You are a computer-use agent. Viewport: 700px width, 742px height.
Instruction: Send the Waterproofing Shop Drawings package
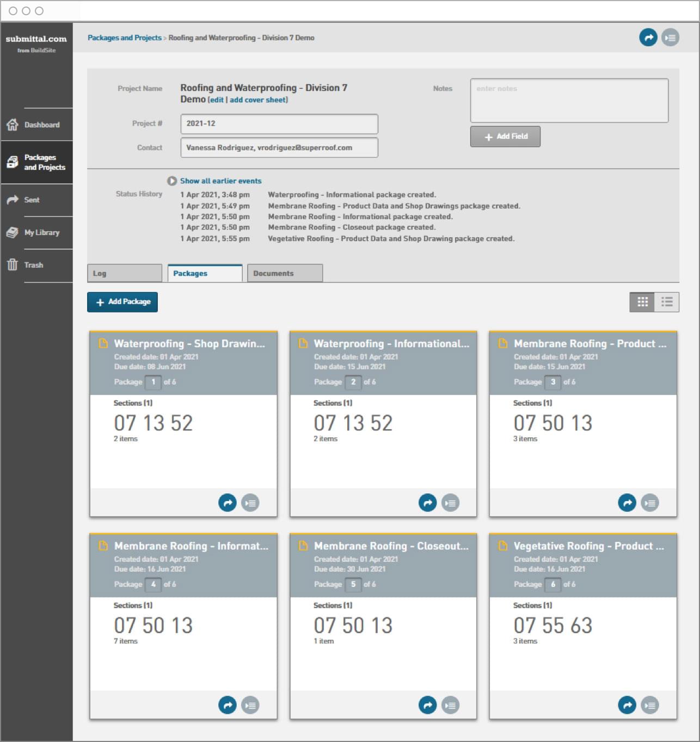pos(228,503)
